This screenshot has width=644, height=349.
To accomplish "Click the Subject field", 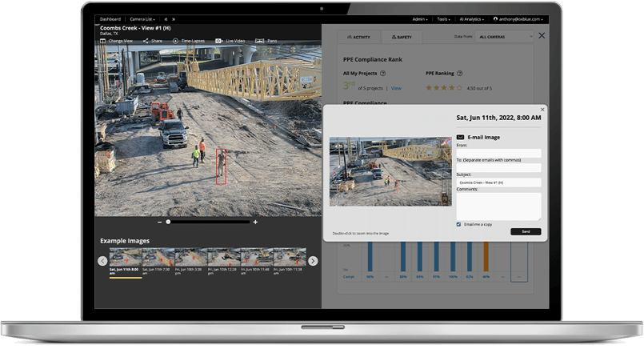I will pyautogui.click(x=498, y=183).
